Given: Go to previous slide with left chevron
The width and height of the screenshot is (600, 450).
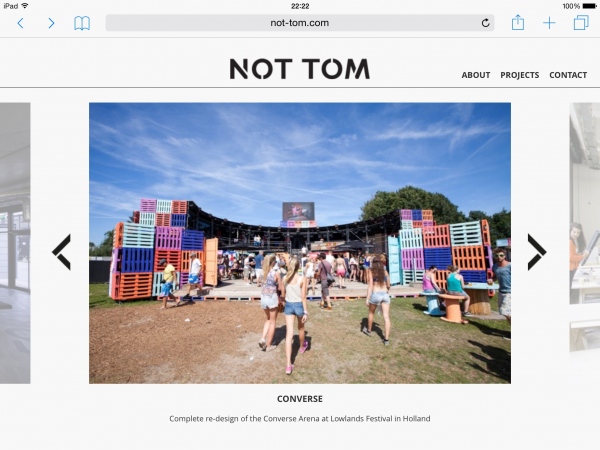Looking at the screenshot, I should point(62,252).
